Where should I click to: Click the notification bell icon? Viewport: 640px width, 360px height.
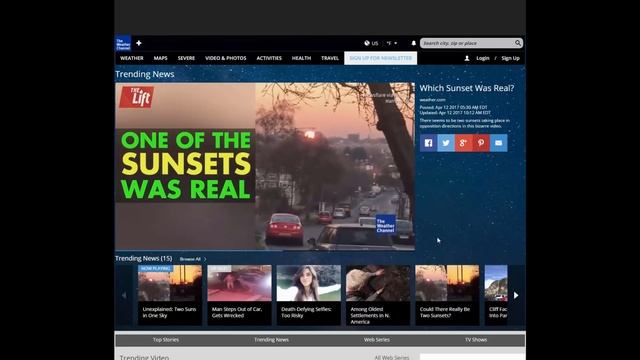click(413, 43)
